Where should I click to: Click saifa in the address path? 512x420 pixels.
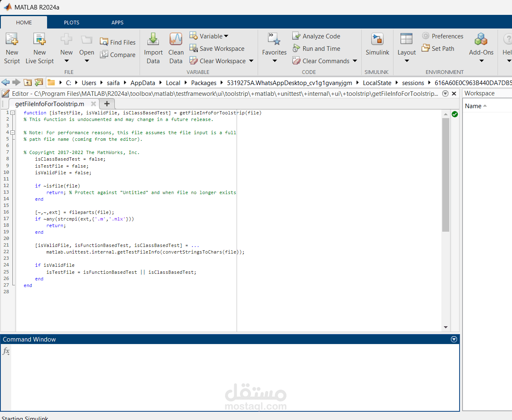click(x=113, y=83)
